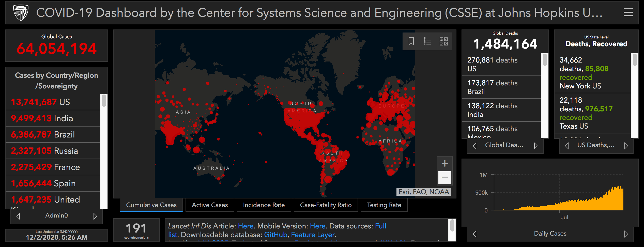
Task: Open the GitHub database link
Action: click(x=276, y=235)
